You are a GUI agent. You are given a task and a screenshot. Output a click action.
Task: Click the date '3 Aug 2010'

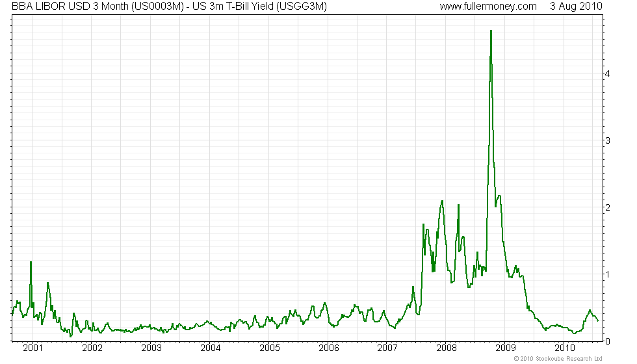click(576, 6)
